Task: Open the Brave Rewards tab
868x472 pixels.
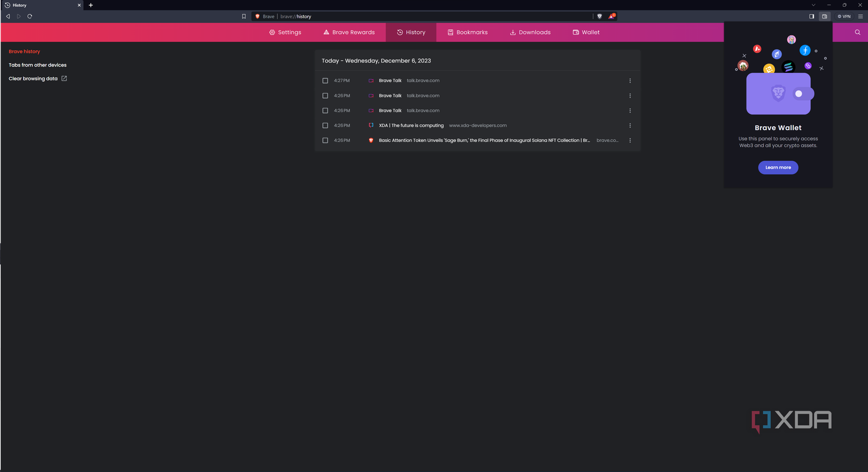Action: (x=349, y=32)
